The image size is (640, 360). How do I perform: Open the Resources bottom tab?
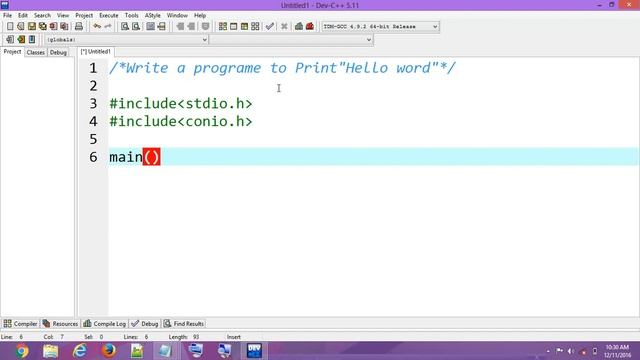(x=60, y=324)
